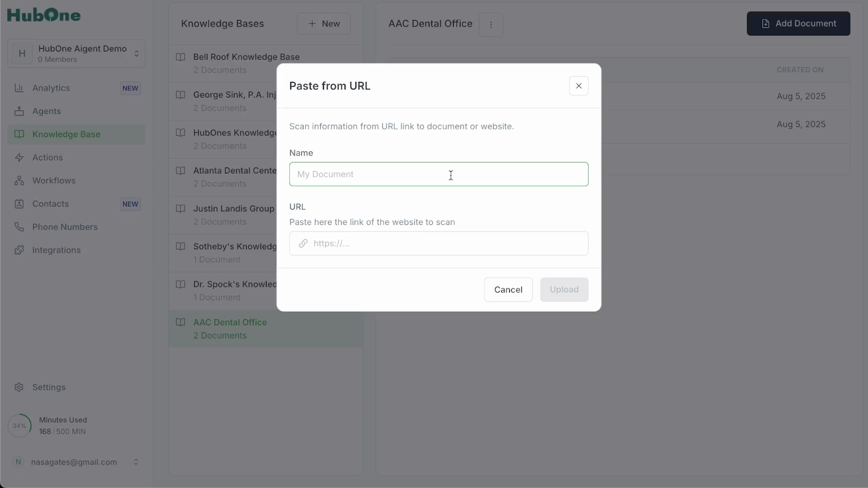The image size is (868, 488).
Task: Open Analytics from the sidebar
Action: pyautogui.click(x=51, y=88)
